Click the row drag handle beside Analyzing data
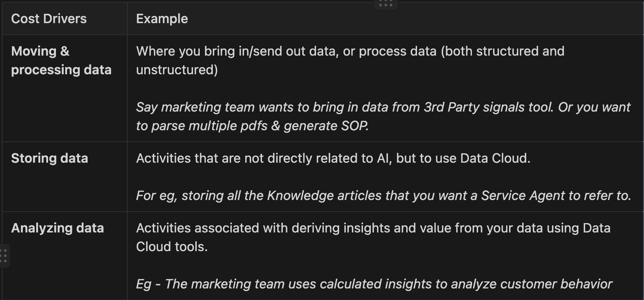The width and height of the screenshot is (644, 300). click(4, 256)
